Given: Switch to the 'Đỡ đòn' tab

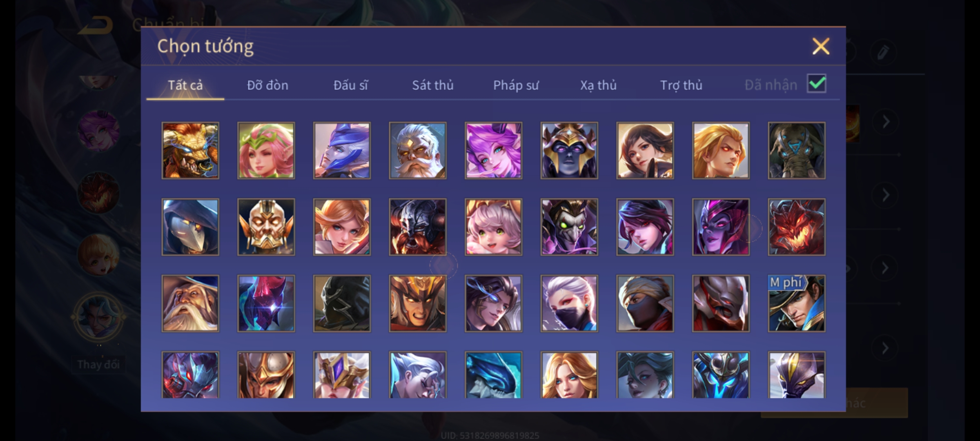Looking at the screenshot, I should point(268,85).
